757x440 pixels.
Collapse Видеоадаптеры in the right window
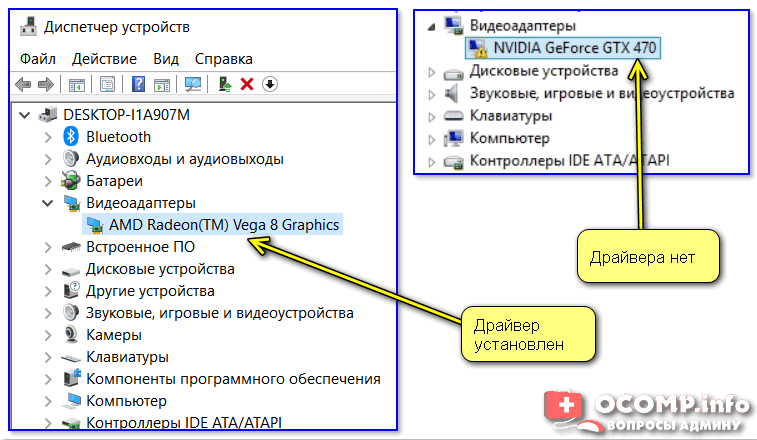coord(432,27)
